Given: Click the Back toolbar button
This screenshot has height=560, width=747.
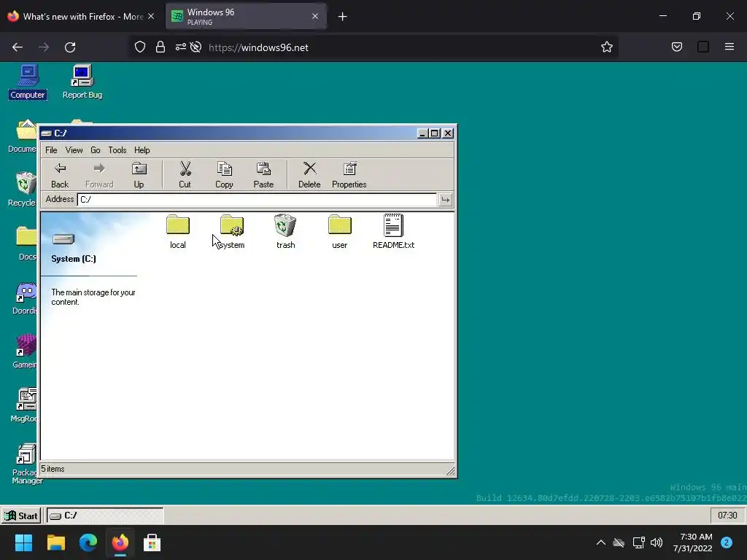Looking at the screenshot, I should [60, 175].
